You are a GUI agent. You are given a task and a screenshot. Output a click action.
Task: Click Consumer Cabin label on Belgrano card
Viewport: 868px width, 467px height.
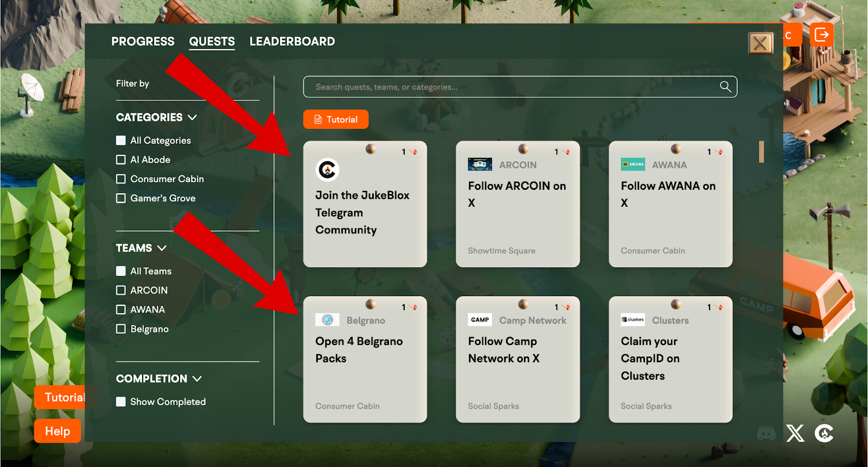[x=348, y=406]
